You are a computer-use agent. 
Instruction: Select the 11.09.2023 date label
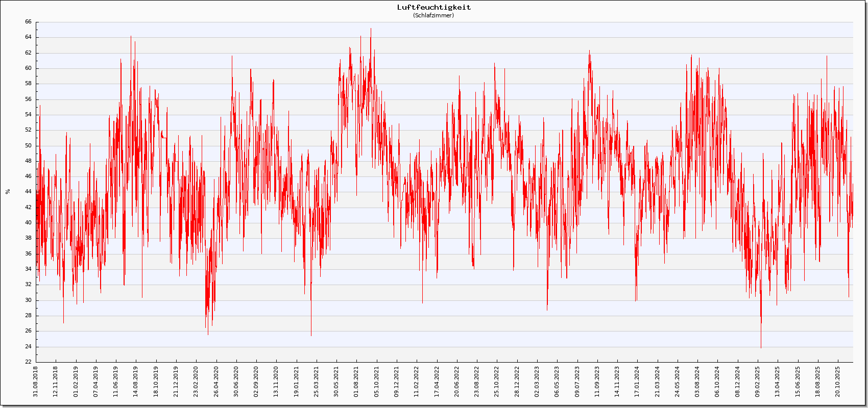click(597, 381)
